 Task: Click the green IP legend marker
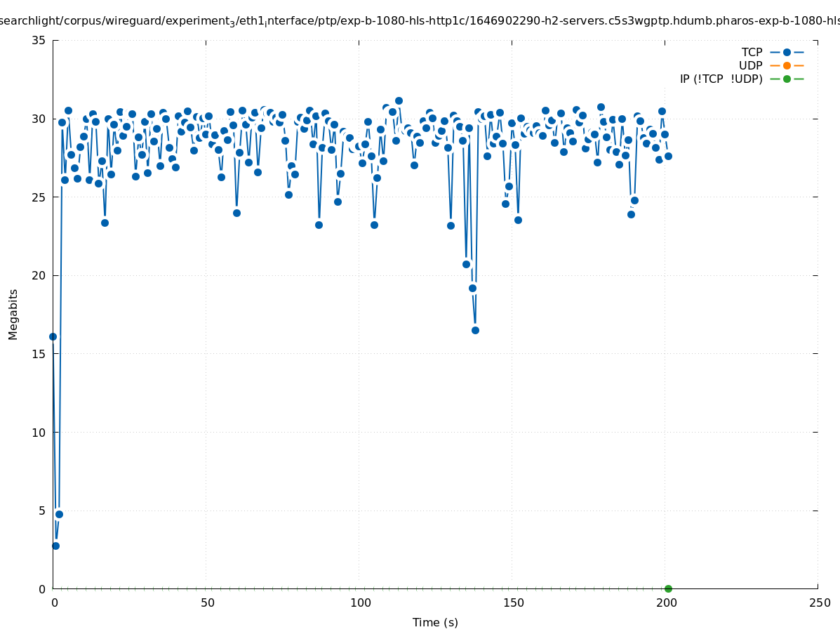click(787, 79)
